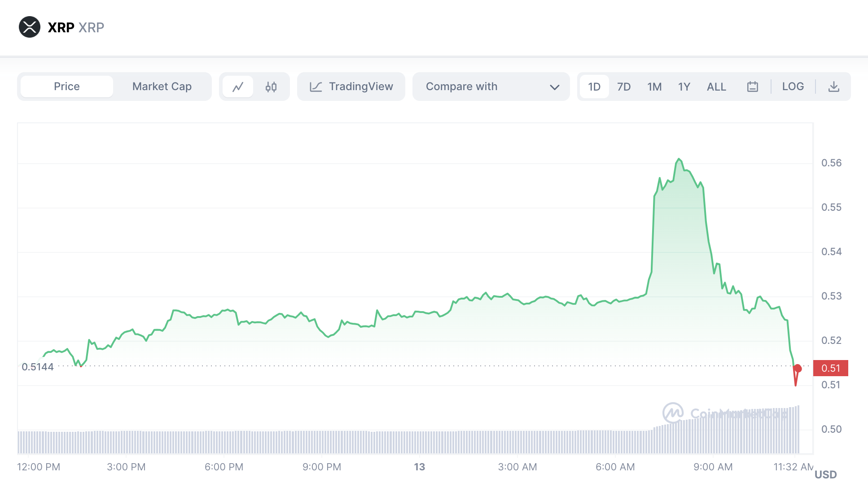Click the 0.52 price axis label
The image size is (868, 495).
(x=831, y=340)
